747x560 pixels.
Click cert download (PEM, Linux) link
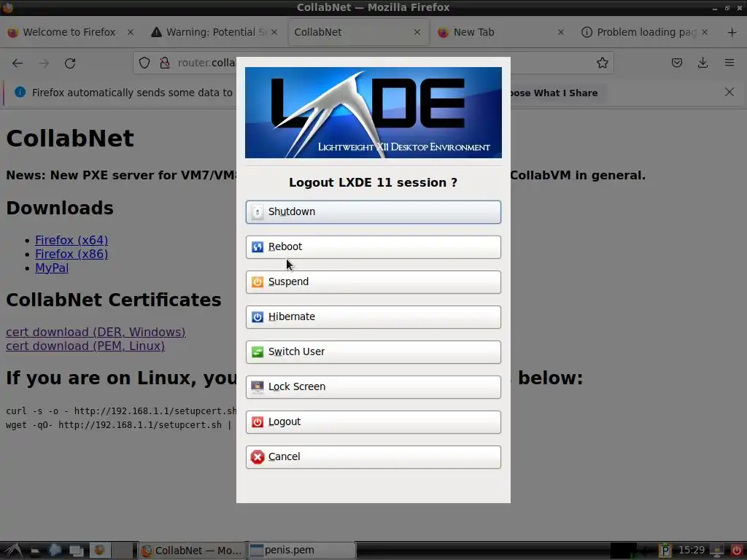point(85,346)
